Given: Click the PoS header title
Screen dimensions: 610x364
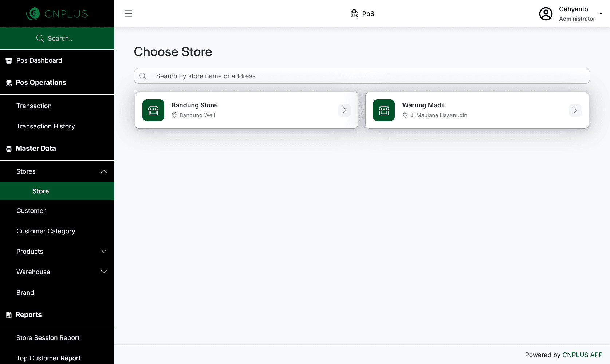Looking at the screenshot, I should tap(368, 14).
